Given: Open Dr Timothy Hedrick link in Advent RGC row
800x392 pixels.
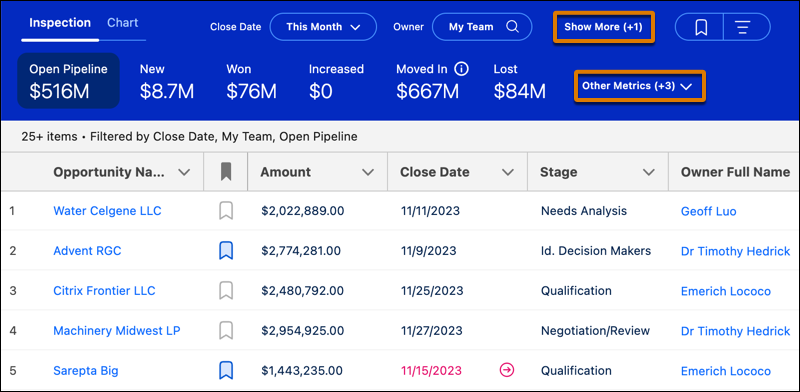Looking at the screenshot, I should pyautogui.click(x=735, y=251).
